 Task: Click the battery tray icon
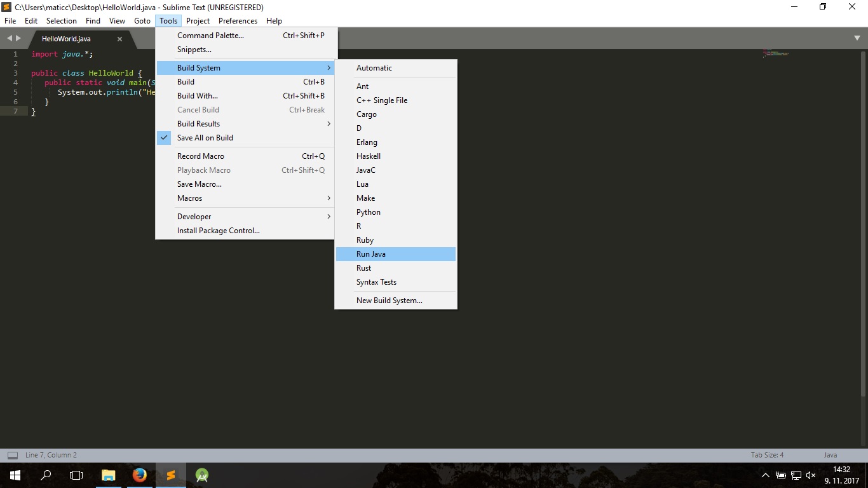click(781, 475)
